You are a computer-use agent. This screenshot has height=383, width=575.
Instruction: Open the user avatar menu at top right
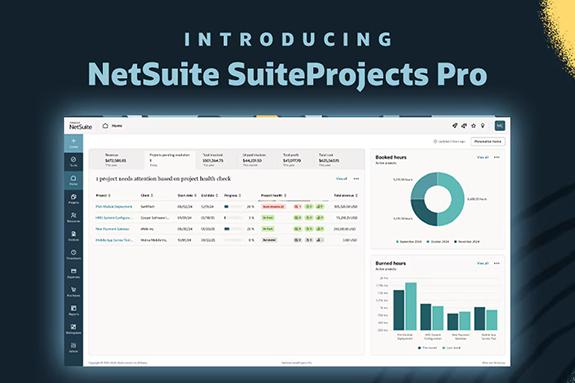tap(499, 125)
